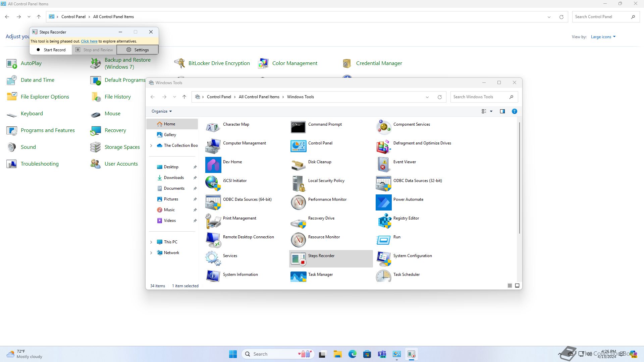Open ODBC Data Sources (64-bit)
This screenshot has width=644, height=362.
(213, 202)
